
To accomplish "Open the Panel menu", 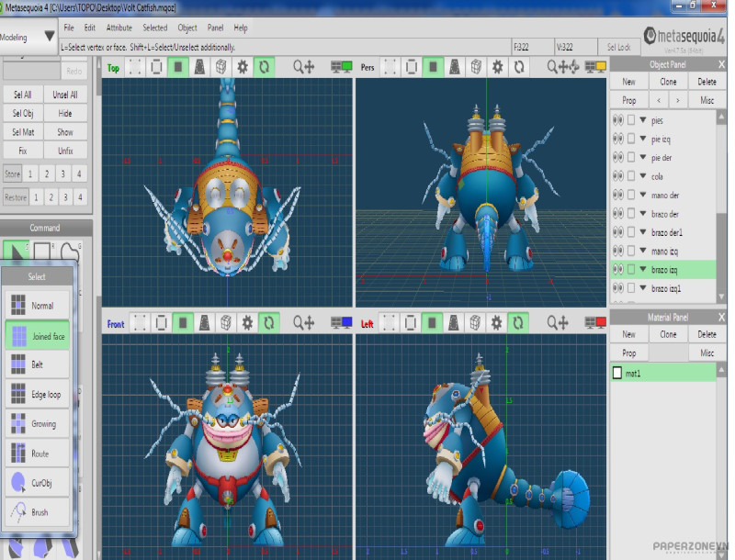I will [215, 28].
